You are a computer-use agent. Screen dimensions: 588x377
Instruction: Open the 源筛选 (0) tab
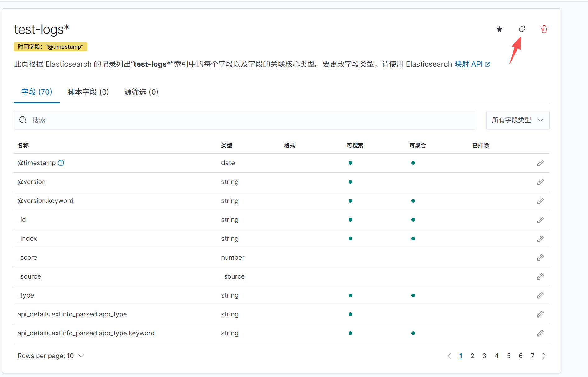[141, 92]
